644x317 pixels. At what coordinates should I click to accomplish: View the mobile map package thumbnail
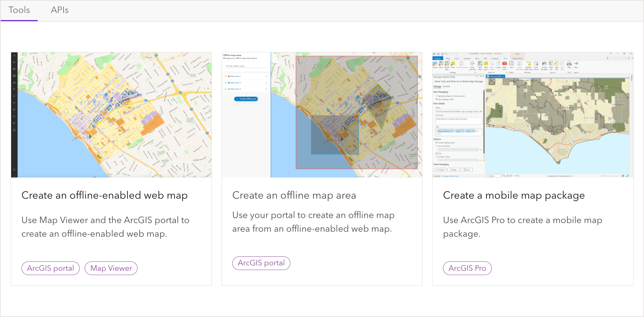click(533, 115)
